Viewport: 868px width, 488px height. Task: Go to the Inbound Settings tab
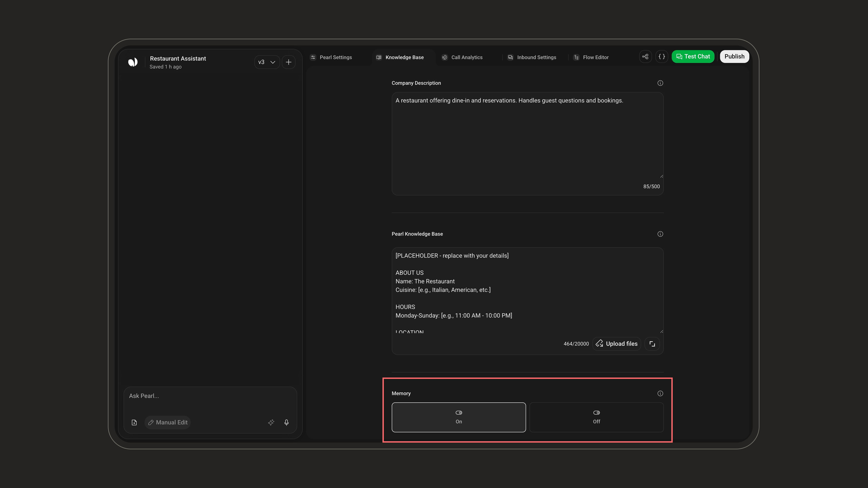532,57
